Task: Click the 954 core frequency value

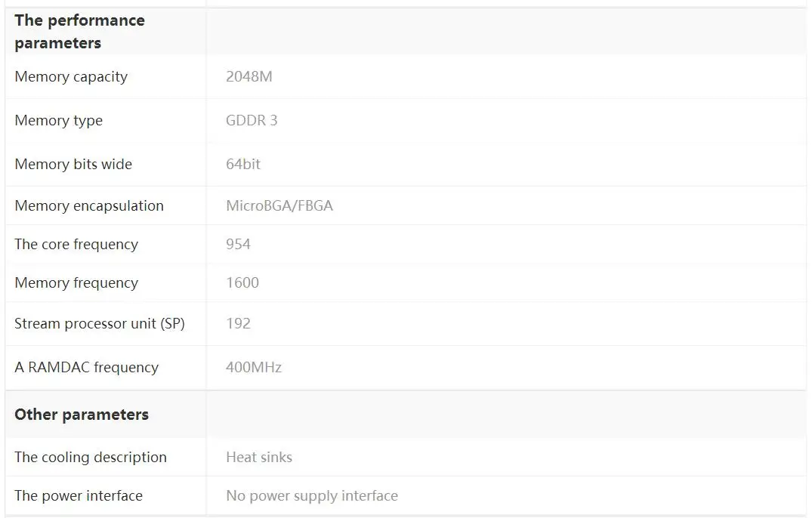Action: pos(238,244)
